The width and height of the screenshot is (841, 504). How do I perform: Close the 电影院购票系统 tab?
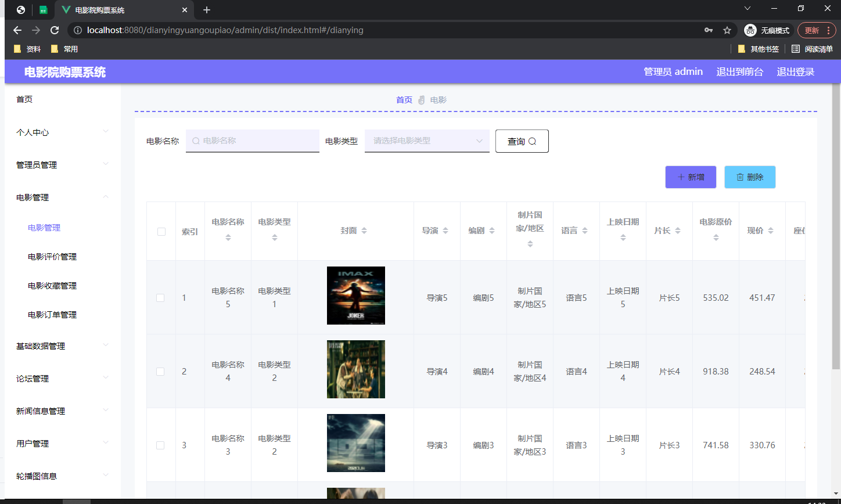pyautogui.click(x=185, y=10)
